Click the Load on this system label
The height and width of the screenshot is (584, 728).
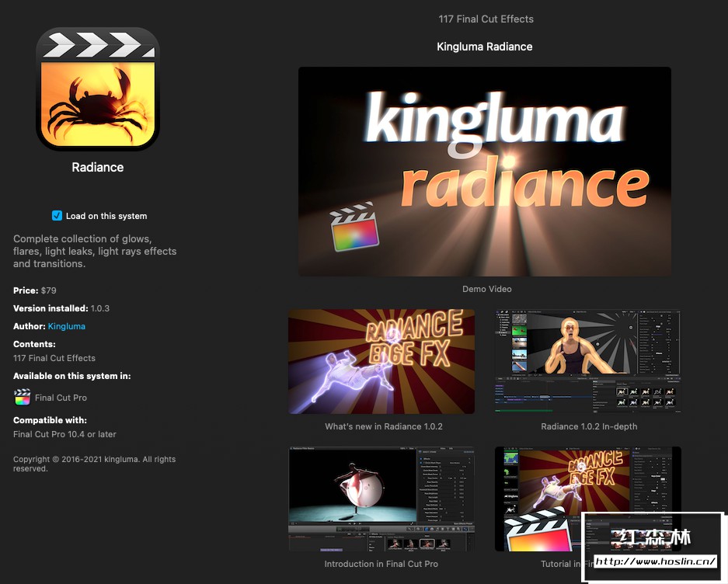(x=106, y=216)
